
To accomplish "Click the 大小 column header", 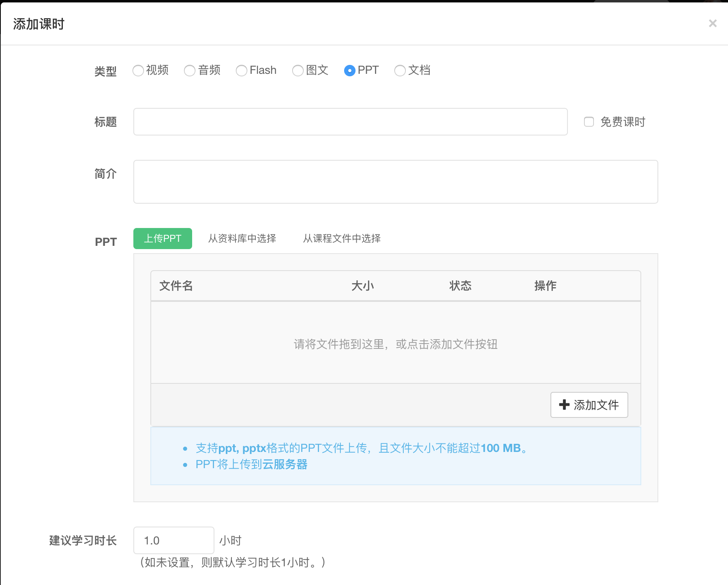I will [x=362, y=286].
